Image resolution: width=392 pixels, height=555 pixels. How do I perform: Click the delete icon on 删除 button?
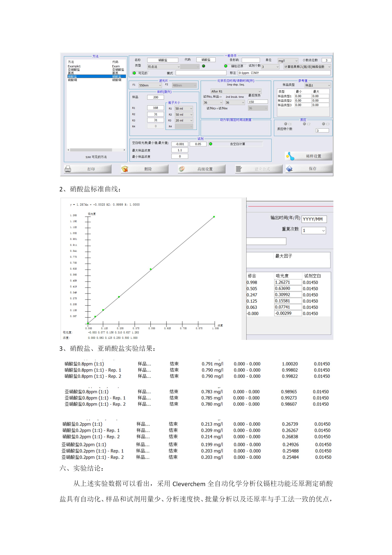125,169
